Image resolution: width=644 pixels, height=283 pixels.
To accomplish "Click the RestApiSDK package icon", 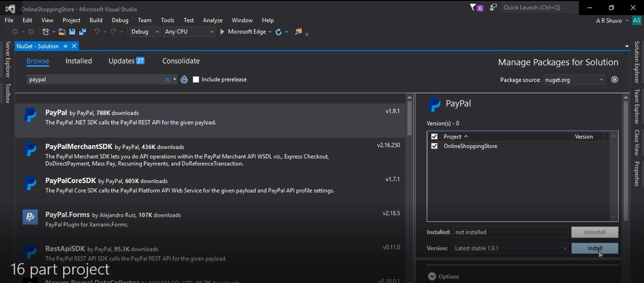I will coord(30,251).
